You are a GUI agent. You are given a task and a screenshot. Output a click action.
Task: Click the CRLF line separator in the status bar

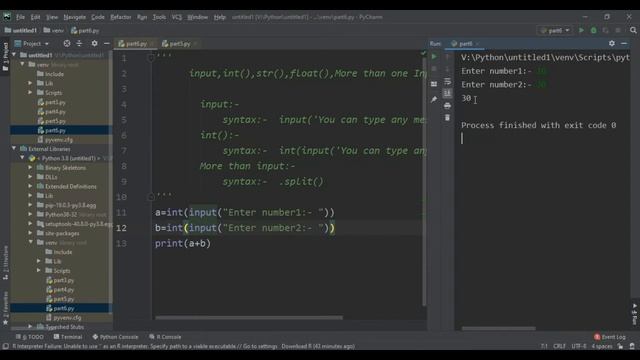tap(559, 346)
